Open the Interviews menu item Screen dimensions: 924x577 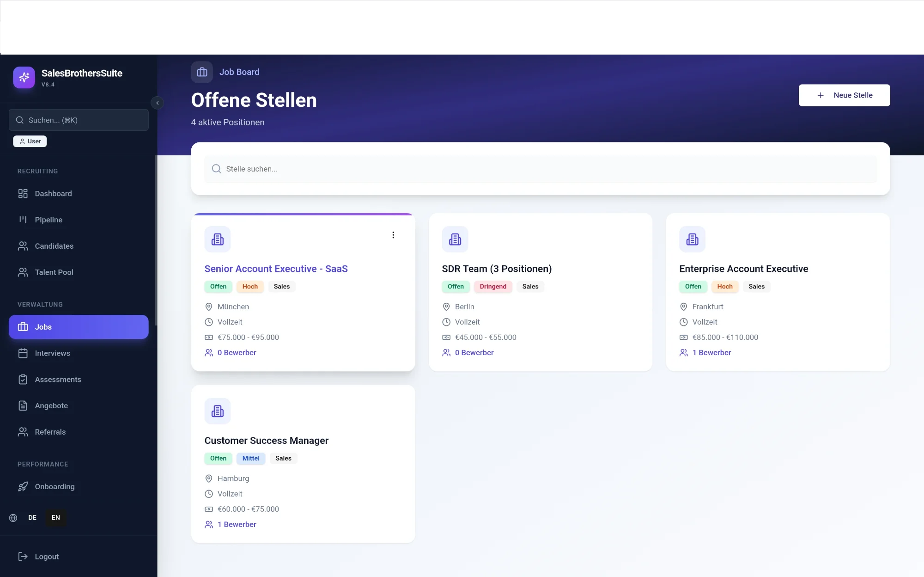52,353
